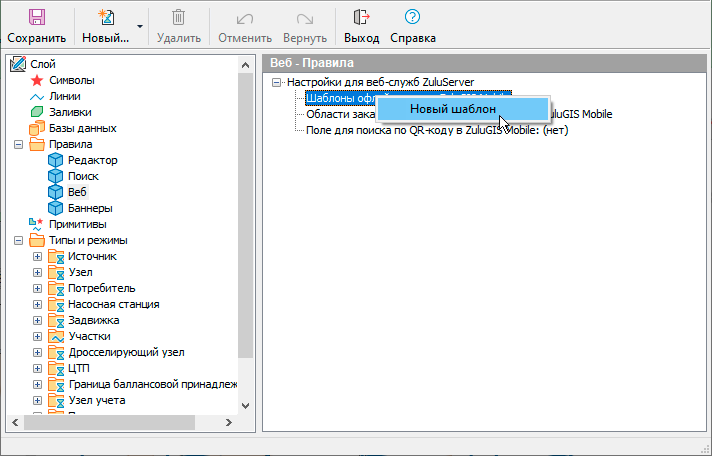Select the Заливки tree item

69,112
